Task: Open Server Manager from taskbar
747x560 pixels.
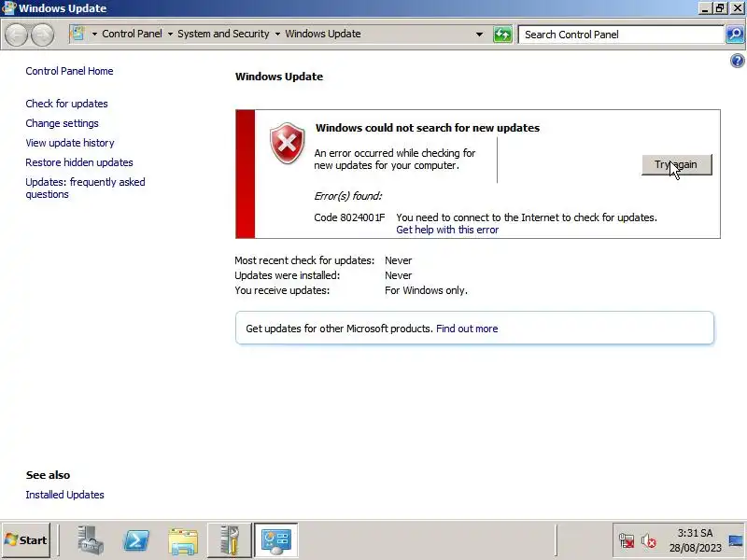Action: (90, 540)
